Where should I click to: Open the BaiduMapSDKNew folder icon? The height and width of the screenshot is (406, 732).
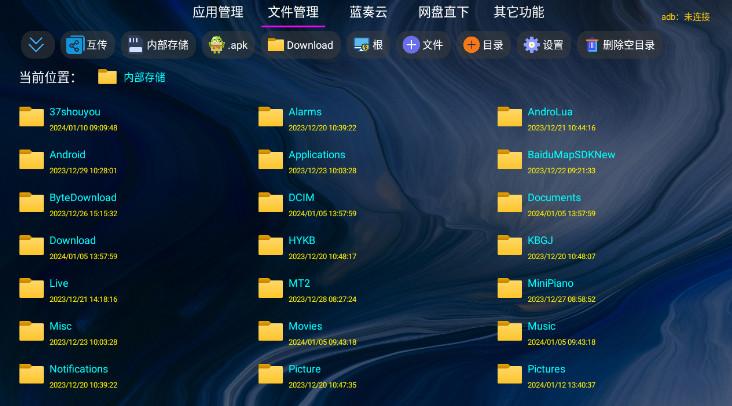510,160
